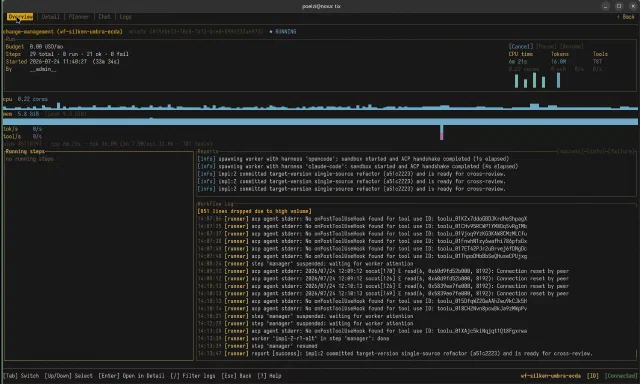Click the [Esc] Back hint
This screenshot has width=640, height=384.
[236, 375]
